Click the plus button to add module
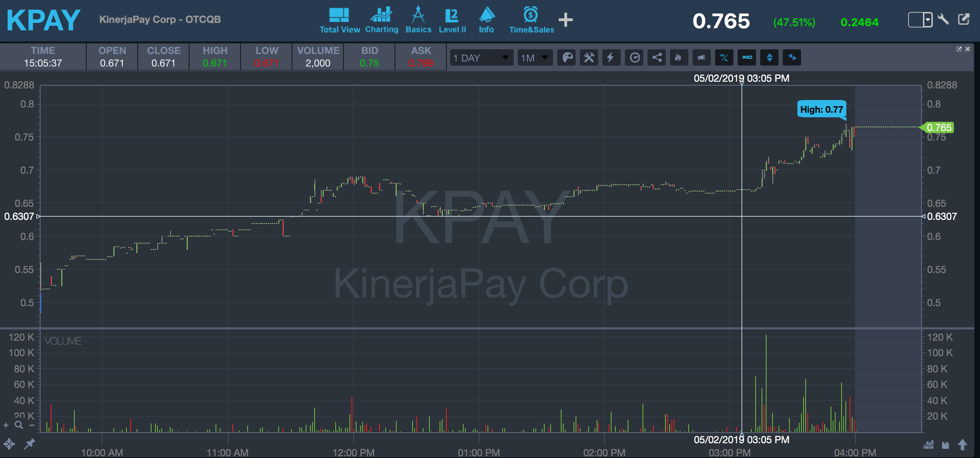 pyautogui.click(x=565, y=20)
